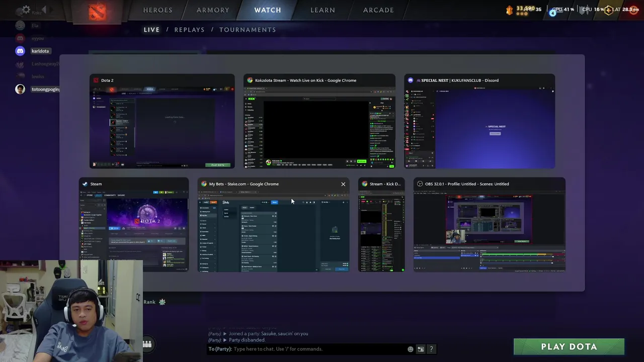This screenshot has height=362, width=644.
Task: Open the Arcade tab
Action: point(378,10)
